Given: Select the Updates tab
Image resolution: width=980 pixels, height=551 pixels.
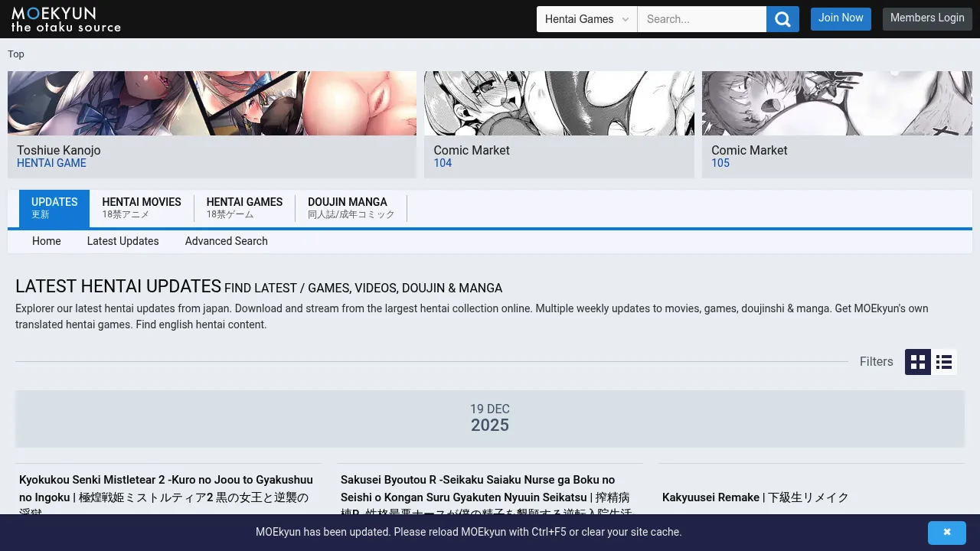Looking at the screenshot, I should [x=54, y=208].
